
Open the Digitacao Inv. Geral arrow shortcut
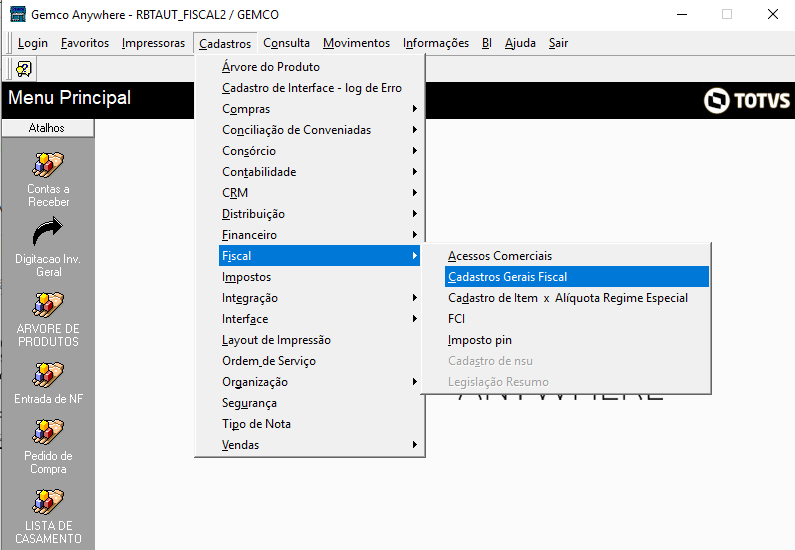(48, 233)
